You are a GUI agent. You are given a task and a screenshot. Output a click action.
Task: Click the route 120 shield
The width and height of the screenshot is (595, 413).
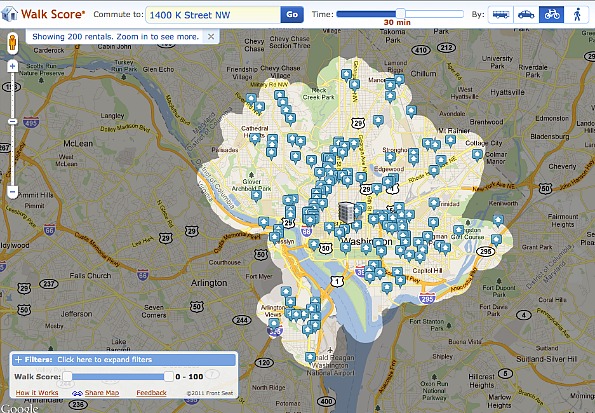coord(264,363)
